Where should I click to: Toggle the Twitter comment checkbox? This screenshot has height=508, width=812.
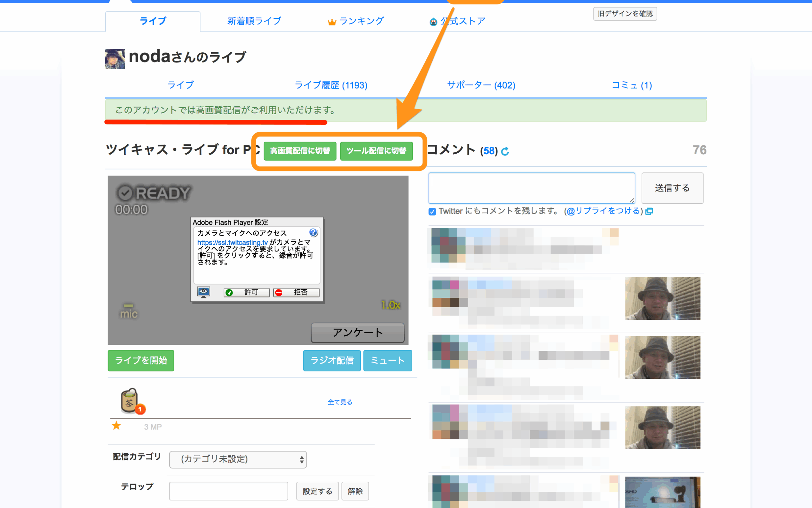(x=432, y=211)
